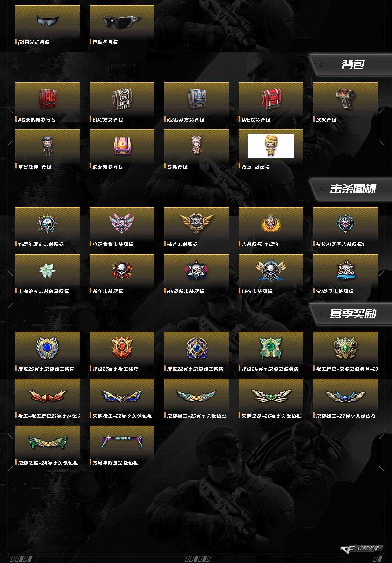The image size is (392, 563).
Task: Select the 山海绘卷击杀信息图标 flower icon
Action: [47, 270]
